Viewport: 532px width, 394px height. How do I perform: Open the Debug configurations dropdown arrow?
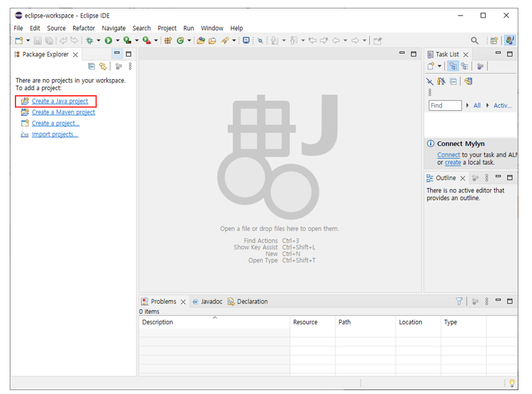pyautogui.click(x=99, y=41)
